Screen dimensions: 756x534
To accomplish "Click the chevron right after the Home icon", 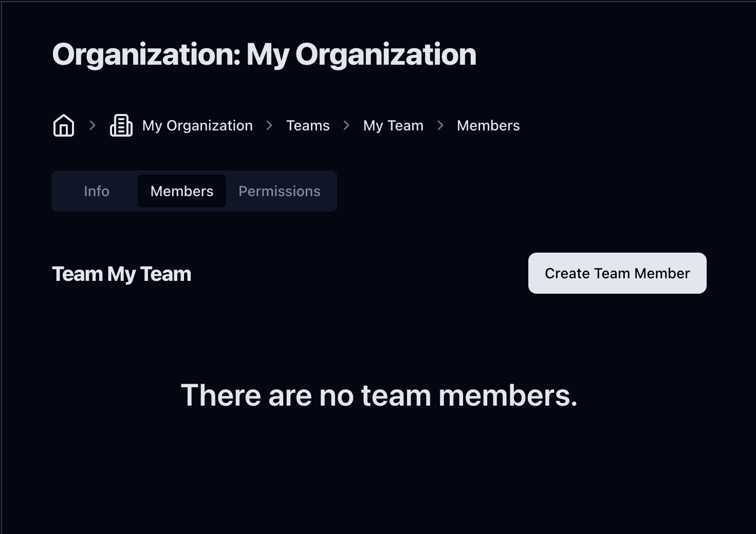I will [x=93, y=125].
